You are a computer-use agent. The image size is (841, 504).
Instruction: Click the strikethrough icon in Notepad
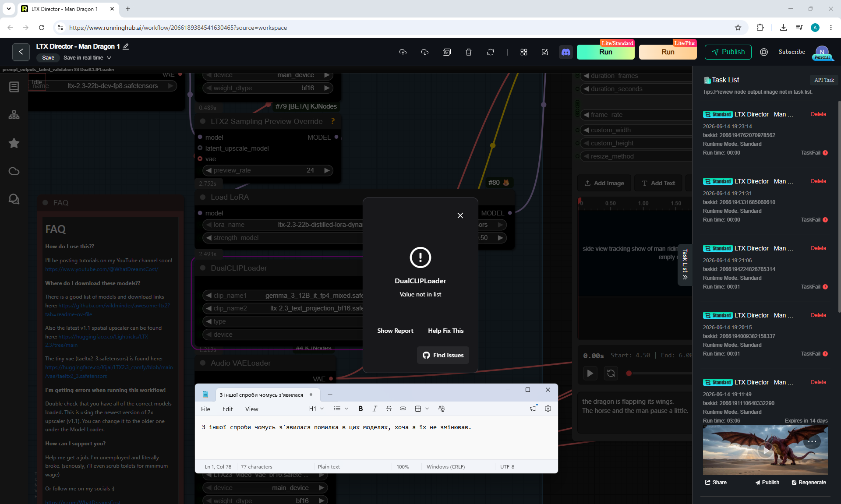389,409
